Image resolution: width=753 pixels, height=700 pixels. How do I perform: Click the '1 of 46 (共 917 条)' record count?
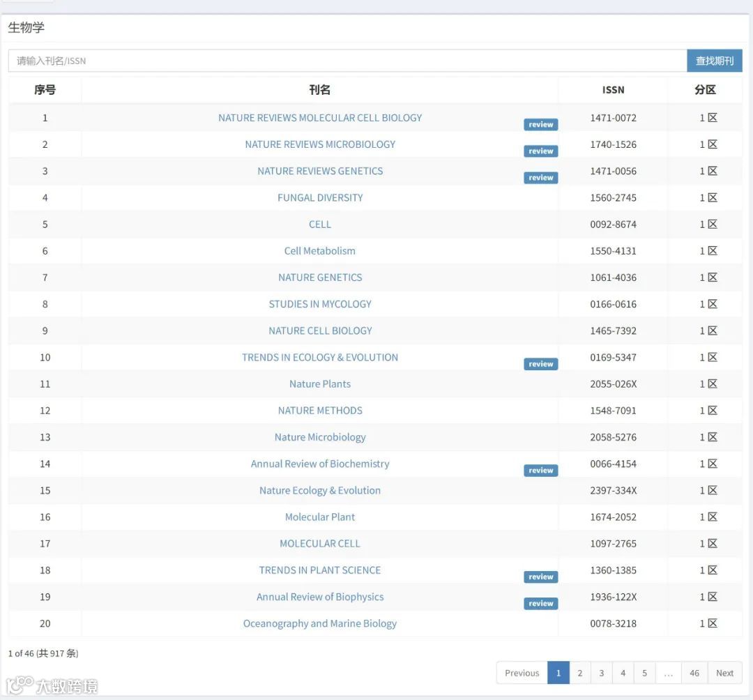pyautogui.click(x=43, y=653)
